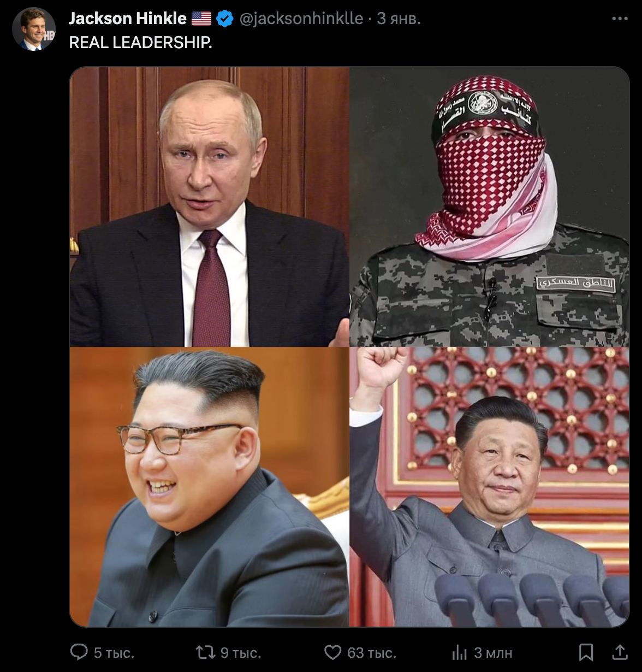Open view analytics bar-chart icon
Image resolution: width=642 pixels, height=672 pixels.
(459, 652)
